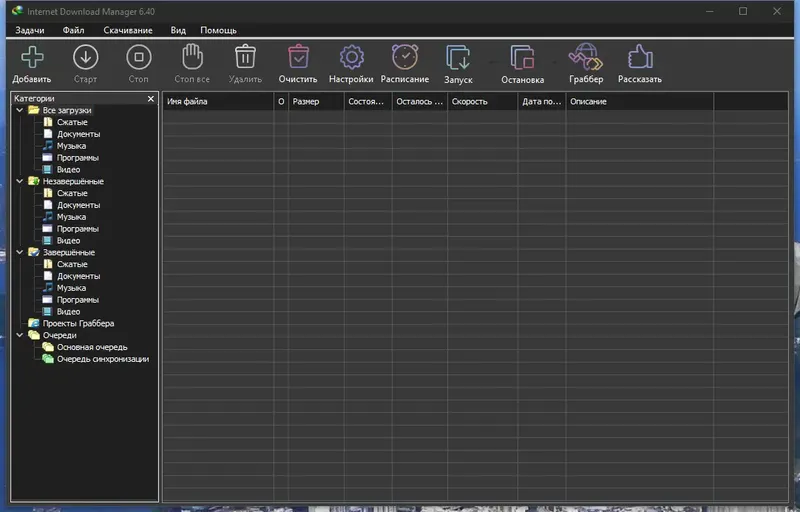The image size is (800, 512).
Task: Launch the Граббер site grabber icon
Action: point(586,57)
